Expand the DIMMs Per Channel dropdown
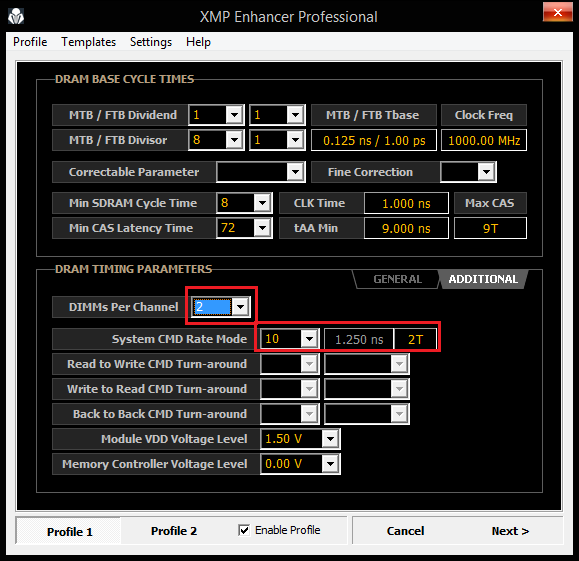The height and width of the screenshot is (561, 579). coord(241,307)
